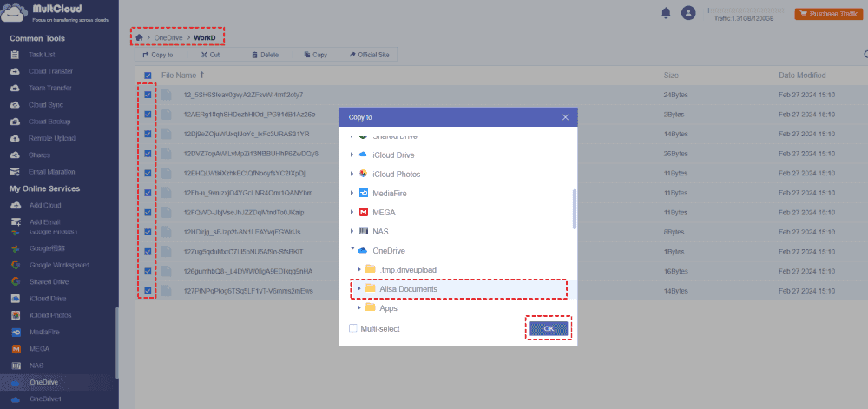Expand iCloud Photos tree node arrow
Screen dimensions: 868x409
coord(352,174)
